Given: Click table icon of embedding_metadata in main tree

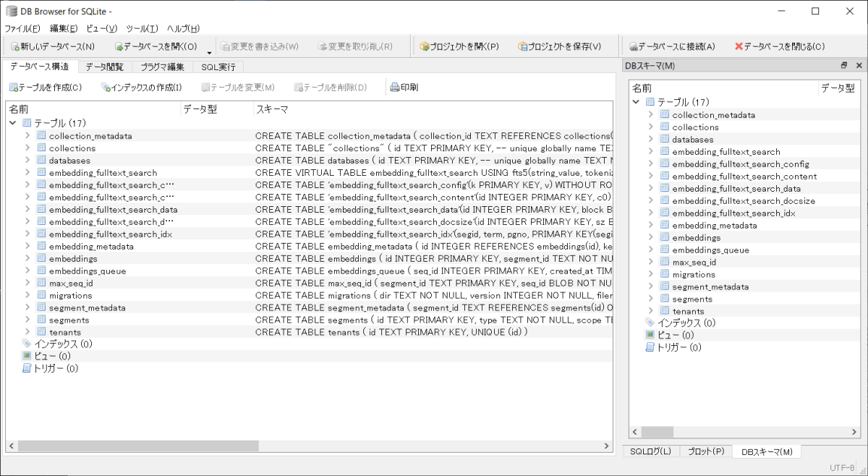Looking at the screenshot, I should 41,246.
